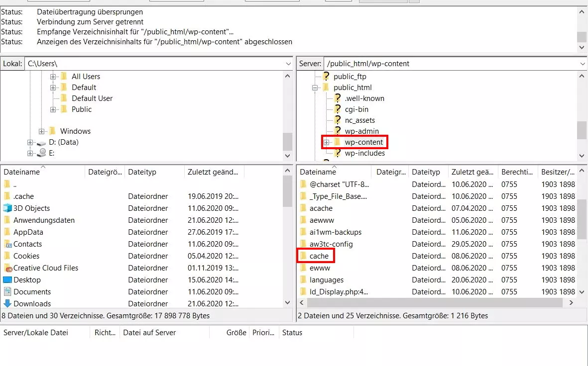Screen dimensions: 588x366
Task: Click the server file list horizontal scrollbar
Action: click(435, 302)
